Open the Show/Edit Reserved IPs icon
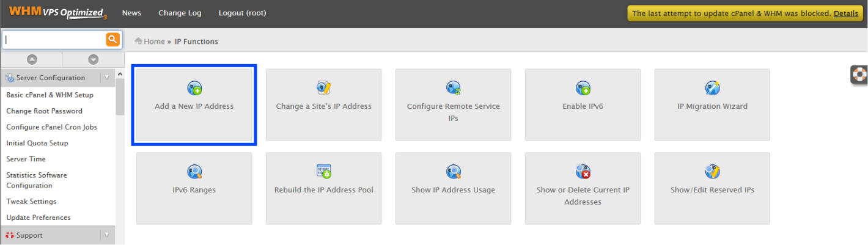 713,172
